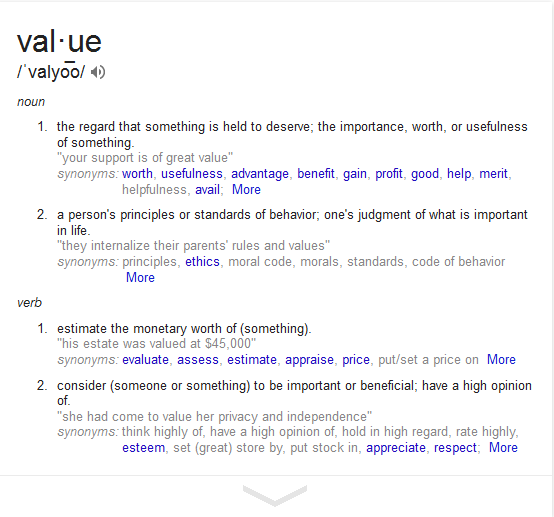Follow the 'assess' synonym link
The width and height of the screenshot is (554, 517).
tap(198, 360)
